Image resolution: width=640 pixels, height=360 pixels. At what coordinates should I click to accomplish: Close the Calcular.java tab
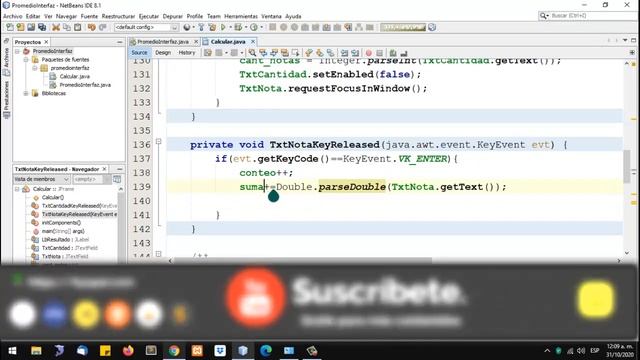pyautogui.click(x=253, y=42)
